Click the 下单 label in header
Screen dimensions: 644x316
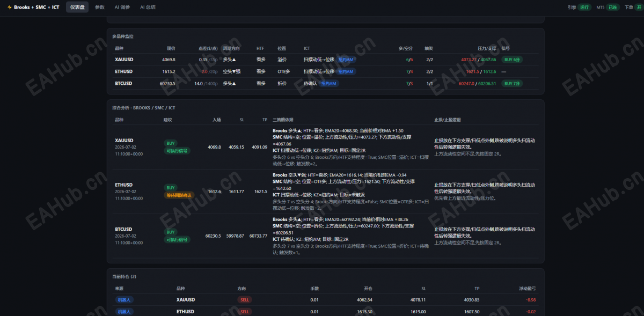click(628, 8)
